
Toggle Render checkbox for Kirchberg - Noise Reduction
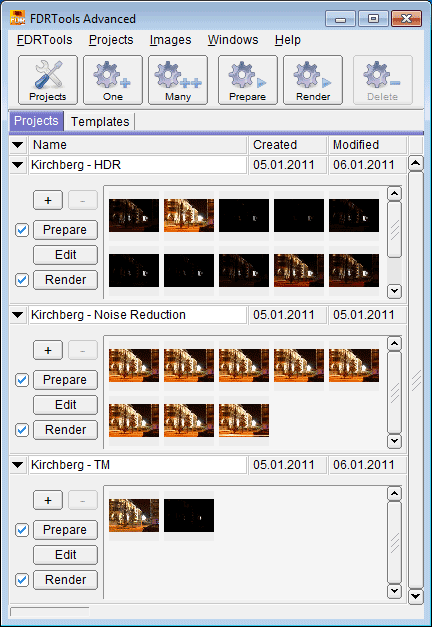click(x=22, y=430)
